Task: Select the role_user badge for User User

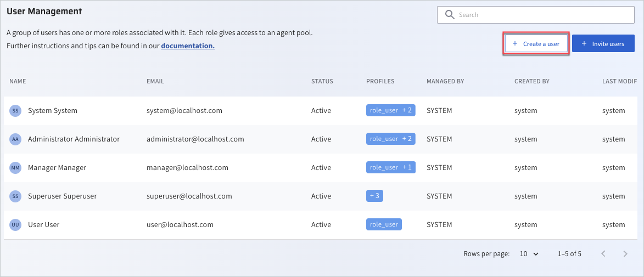Action: pos(384,224)
